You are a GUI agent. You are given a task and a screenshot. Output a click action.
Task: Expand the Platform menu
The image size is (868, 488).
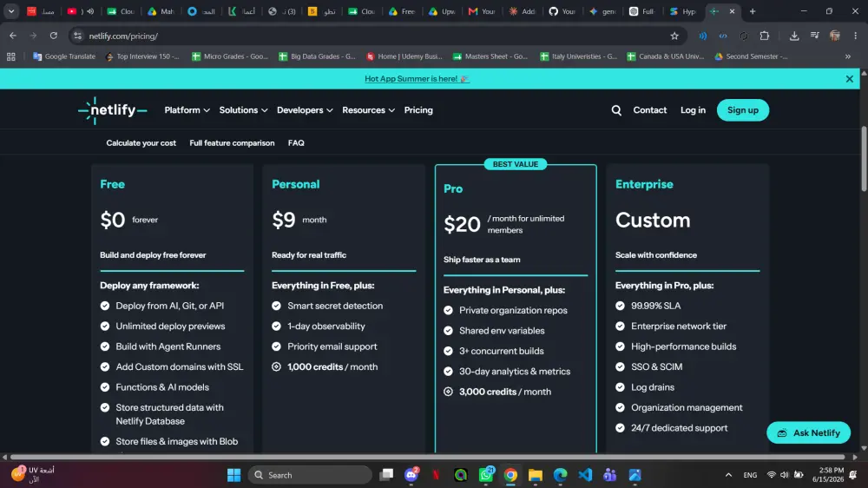187,110
